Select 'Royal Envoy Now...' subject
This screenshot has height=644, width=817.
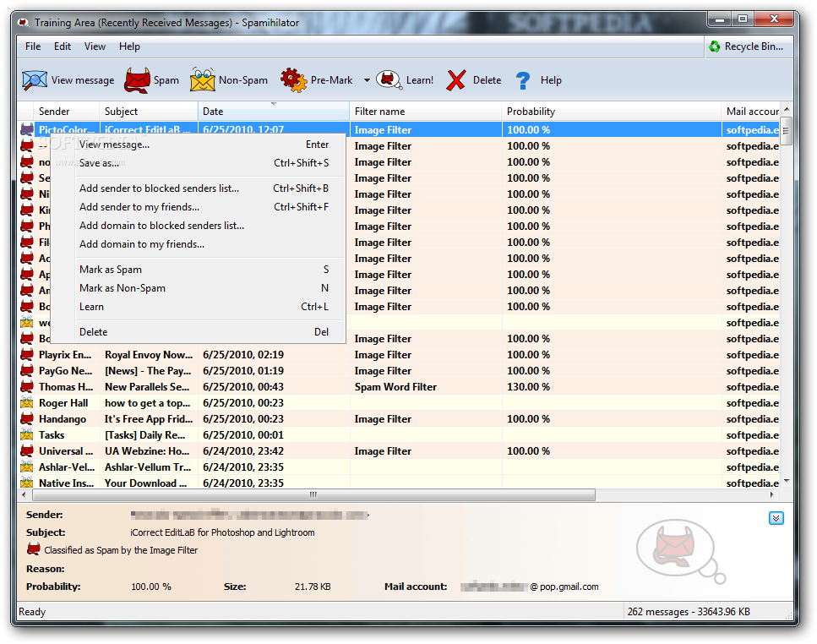149,355
